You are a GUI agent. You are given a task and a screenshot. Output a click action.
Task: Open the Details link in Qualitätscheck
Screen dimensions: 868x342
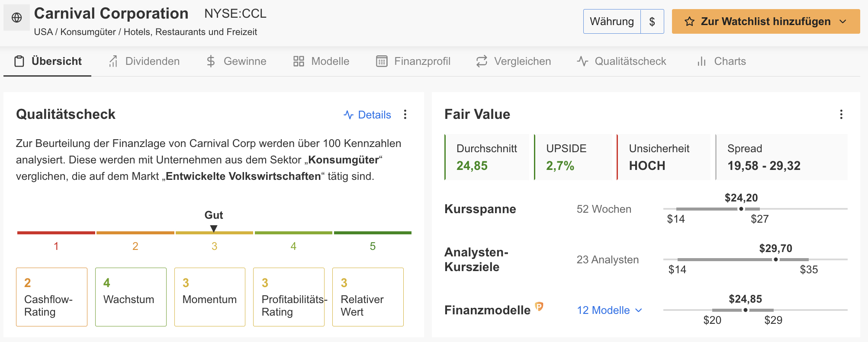(374, 115)
